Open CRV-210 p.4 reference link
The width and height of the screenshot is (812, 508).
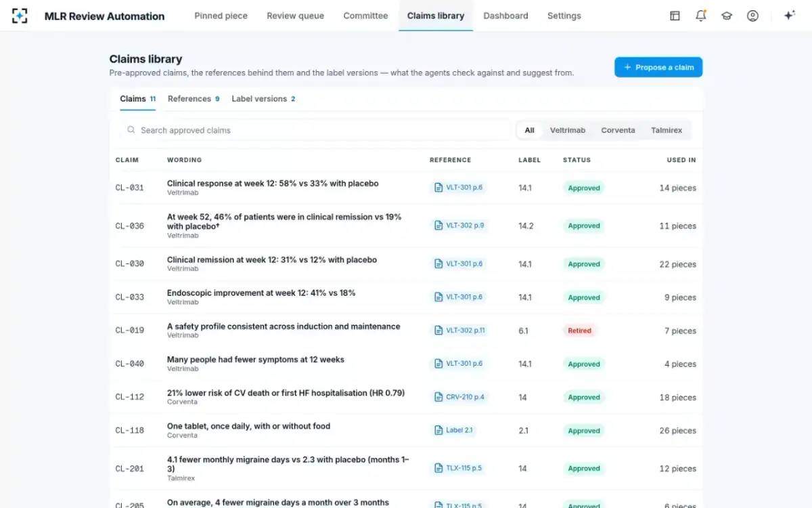click(459, 397)
